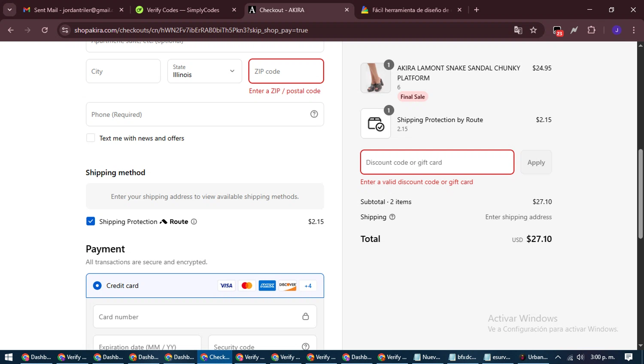View site information for shopakira.com

tap(65, 30)
